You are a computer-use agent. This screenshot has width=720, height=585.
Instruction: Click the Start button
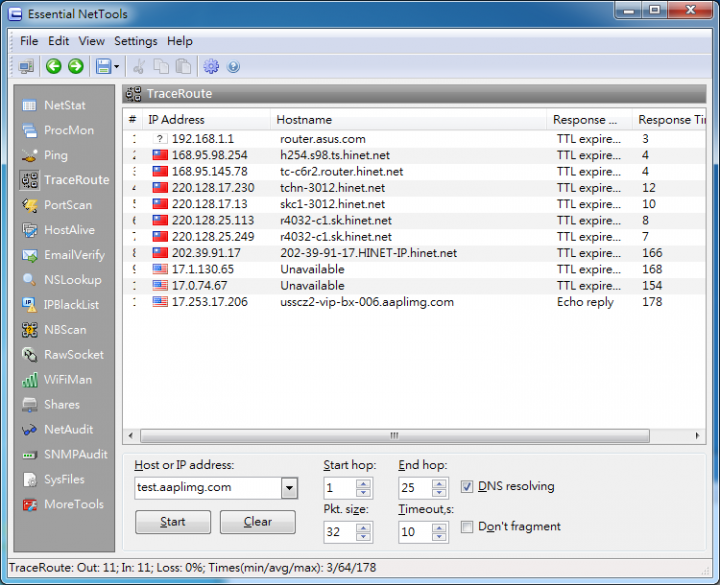pos(173,522)
